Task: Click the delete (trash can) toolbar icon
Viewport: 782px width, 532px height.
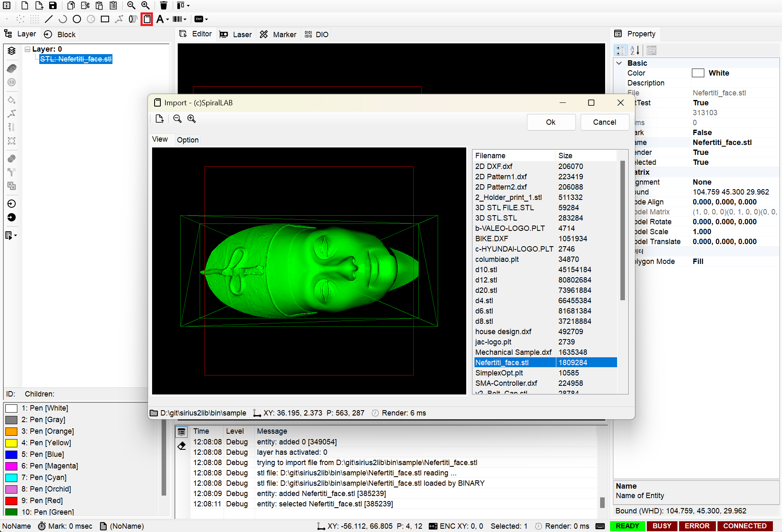Action: click(x=164, y=5)
